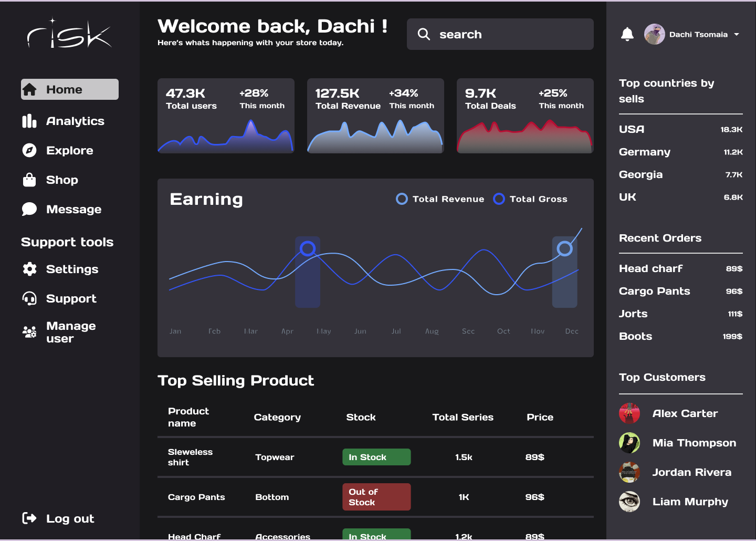Click the Shop bag icon
756x541 pixels.
tap(29, 180)
